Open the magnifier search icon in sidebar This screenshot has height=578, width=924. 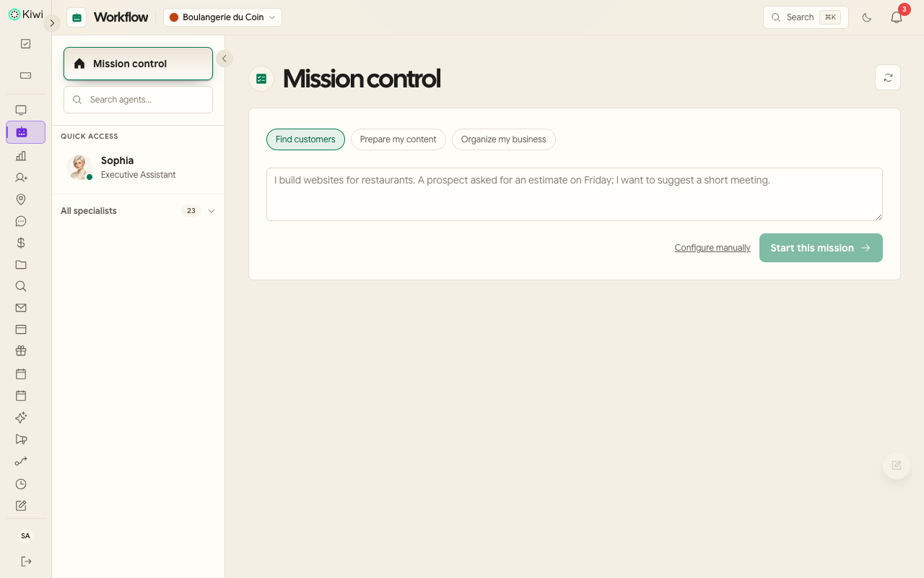pyautogui.click(x=21, y=286)
